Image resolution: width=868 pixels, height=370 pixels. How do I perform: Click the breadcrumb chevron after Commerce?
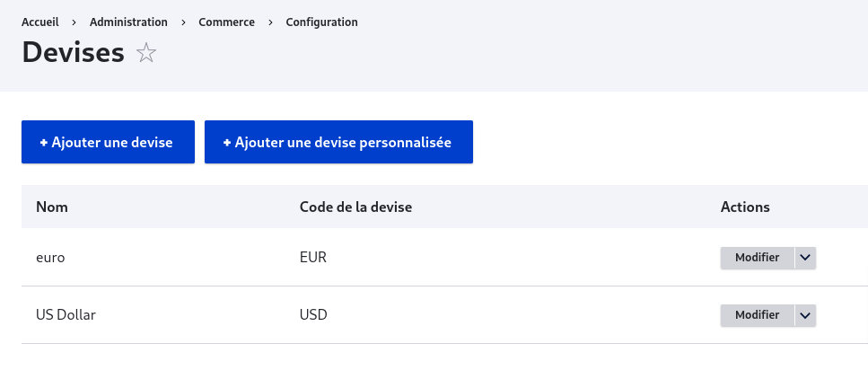coord(271,22)
